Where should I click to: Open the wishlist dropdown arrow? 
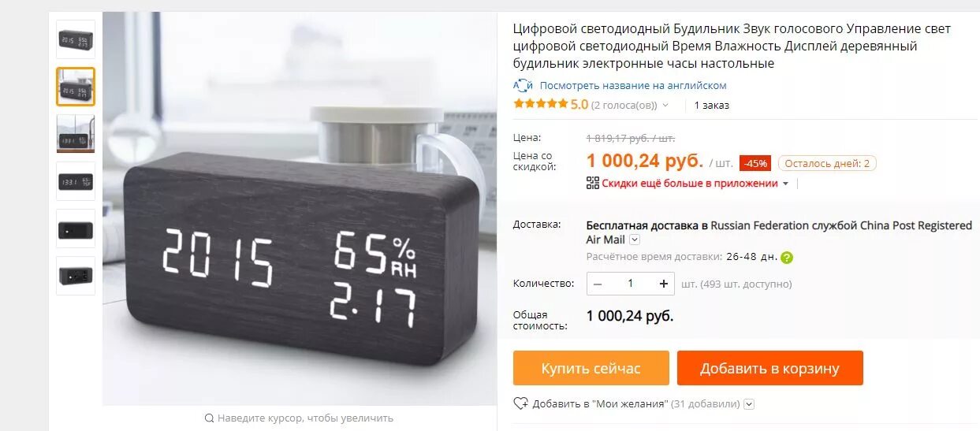click(749, 404)
